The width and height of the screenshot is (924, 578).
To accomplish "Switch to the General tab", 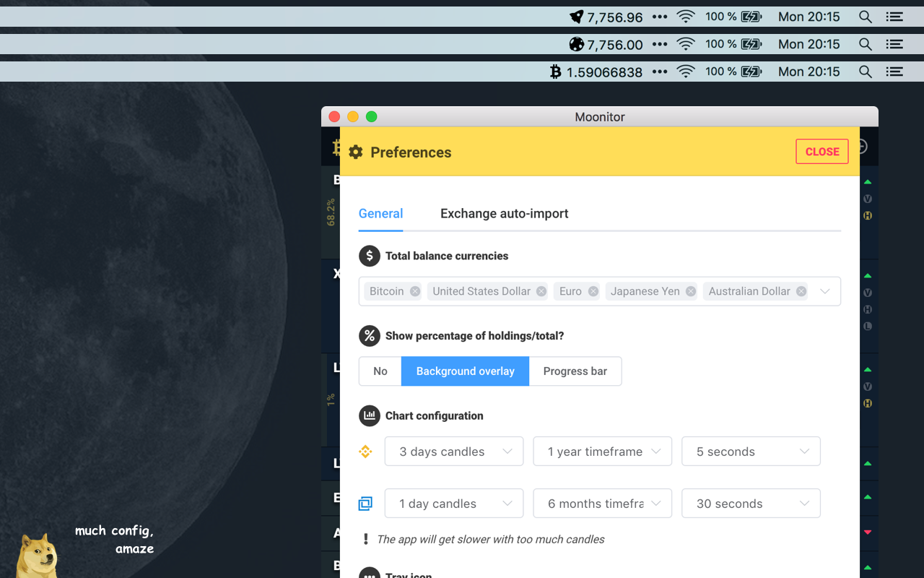I will [x=380, y=214].
